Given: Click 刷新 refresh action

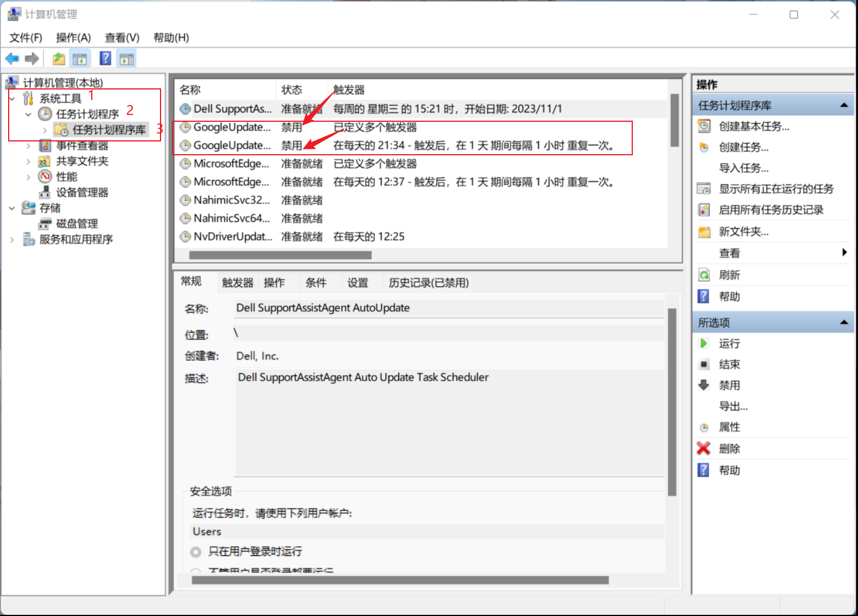Looking at the screenshot, I should [x=729, y=275].
